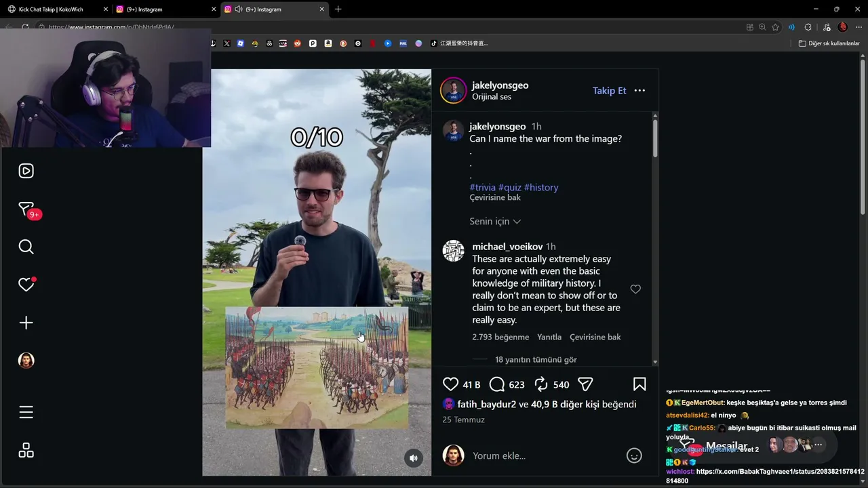The width and height of the screenshot is (868, 488).
Task: Open the jakelyonsgeo profile name in the header
Action: click(500, 85)
